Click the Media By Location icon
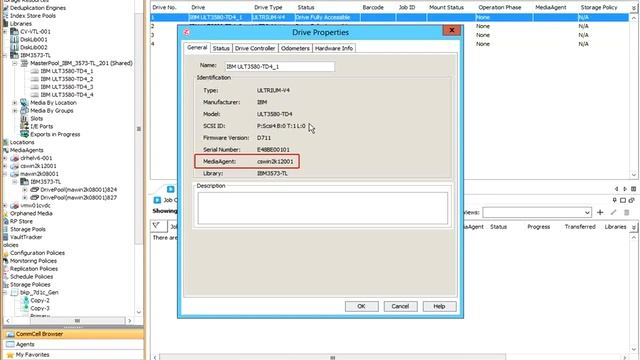 pyautogui.click(x=24, y=102)
